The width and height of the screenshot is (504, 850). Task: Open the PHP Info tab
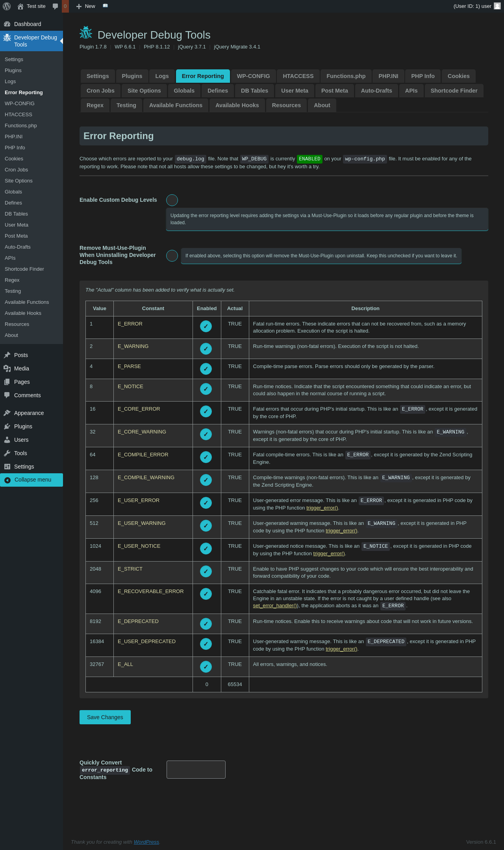423,76
